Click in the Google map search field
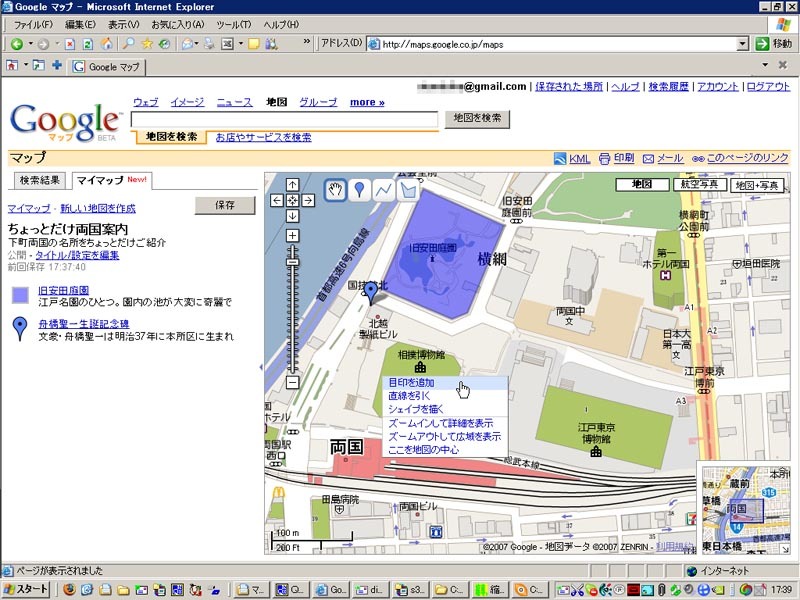Viewport: 800px width, 600px height. click(284, 119)
